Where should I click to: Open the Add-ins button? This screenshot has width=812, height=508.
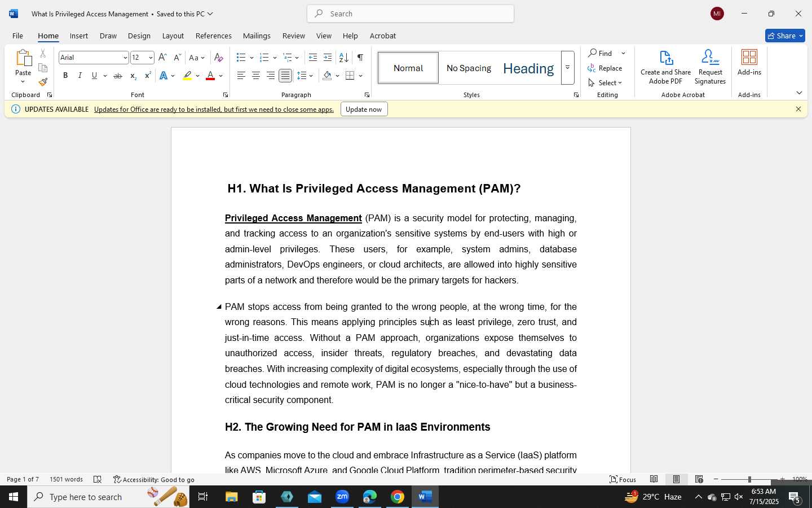click(749, 63)
